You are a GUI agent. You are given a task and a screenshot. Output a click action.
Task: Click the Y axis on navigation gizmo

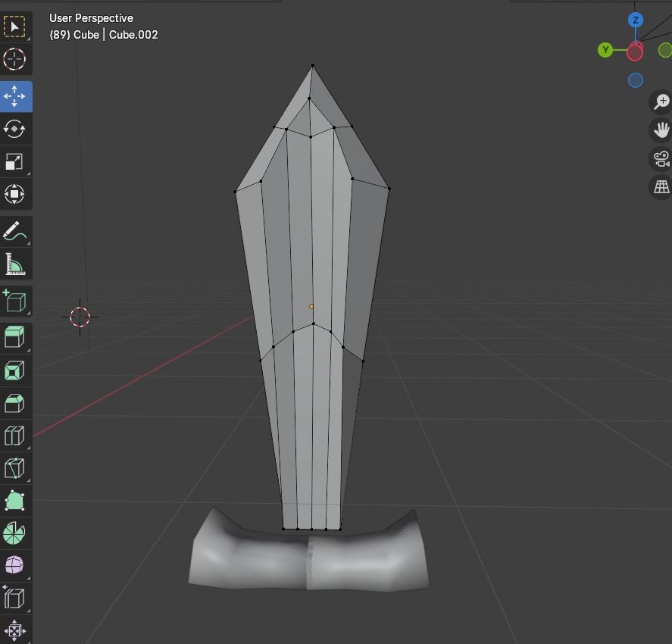pyautogui.click(x=605, y=50)
